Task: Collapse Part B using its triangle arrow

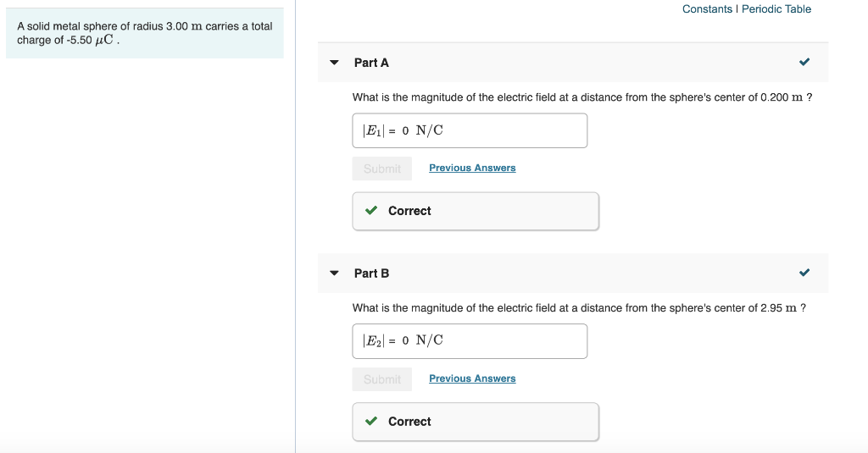Action: click(x=334, y=273)
